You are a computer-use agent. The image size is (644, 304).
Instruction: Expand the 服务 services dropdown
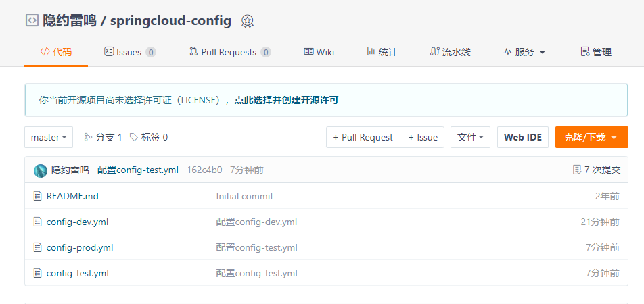(x=524, y=52)
